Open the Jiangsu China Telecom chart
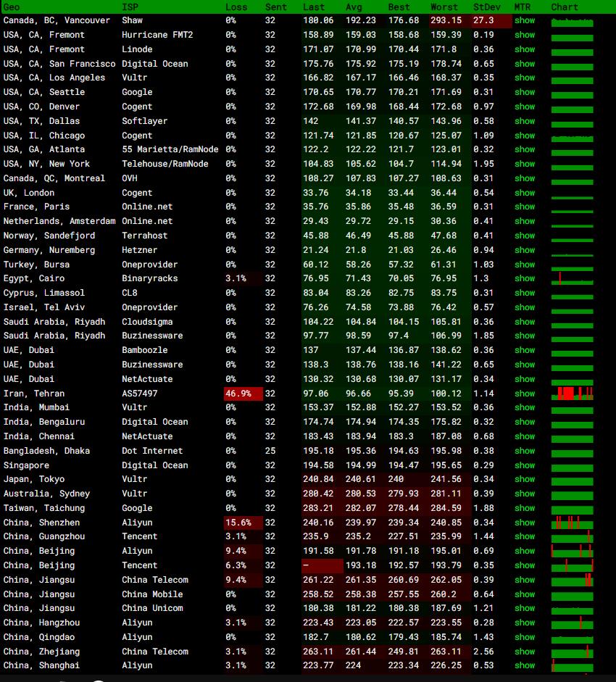This screenshot has width=616, height=682. point(572,580)
